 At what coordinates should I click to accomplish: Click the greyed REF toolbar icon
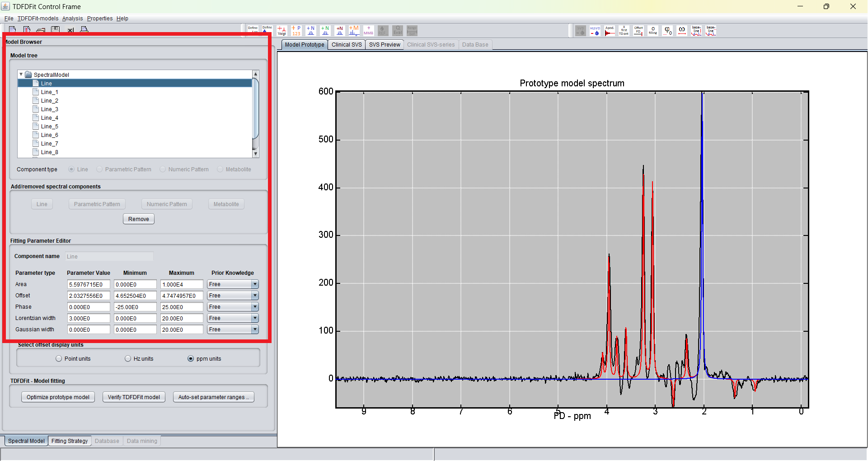point(383,30)
